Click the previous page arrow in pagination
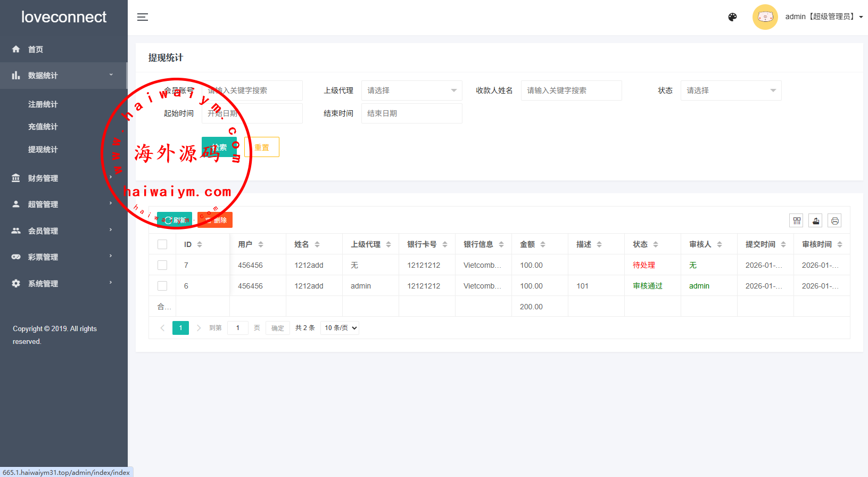868x477 pixels. pyautogui.click(x=162, y=328)
